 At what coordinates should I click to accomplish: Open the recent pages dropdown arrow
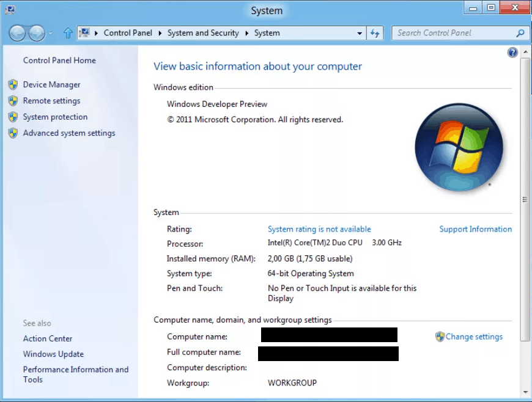51,34
